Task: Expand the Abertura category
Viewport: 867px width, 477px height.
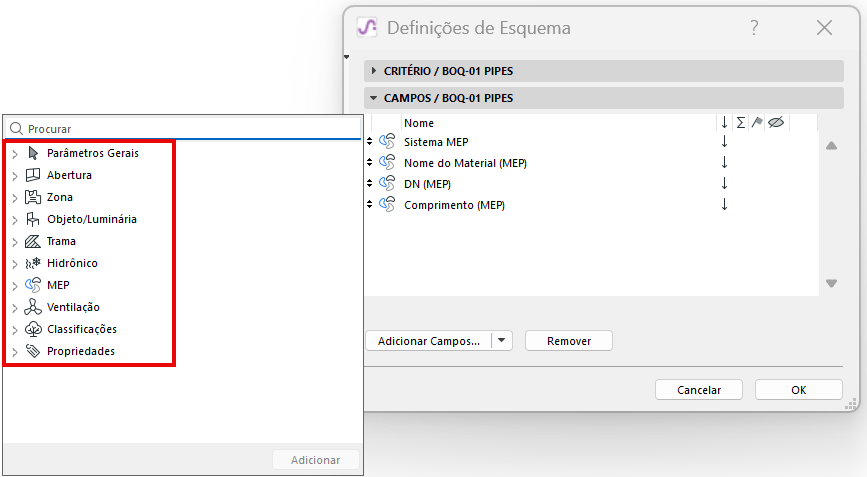Action: click(15, 176)
